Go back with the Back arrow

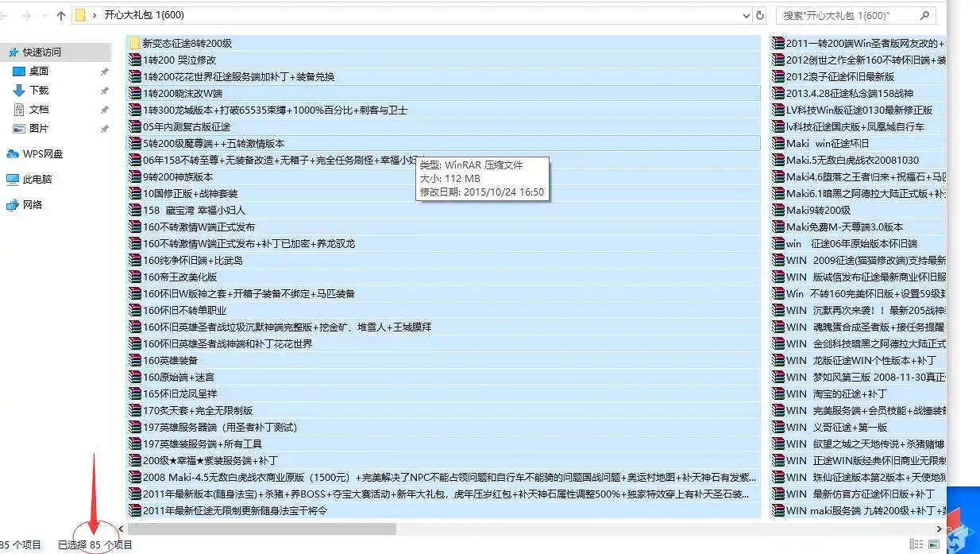(x=6, y=15)
